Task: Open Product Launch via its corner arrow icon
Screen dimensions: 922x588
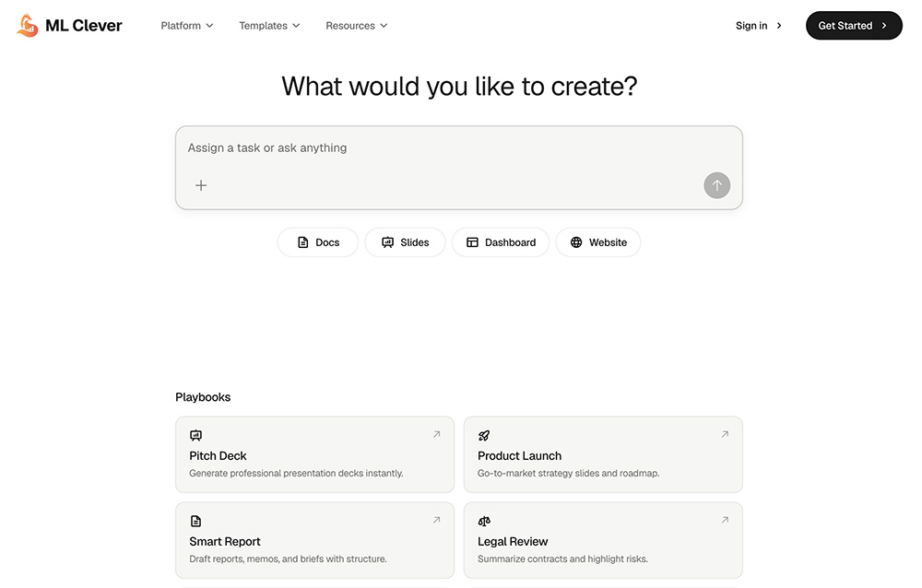Action: [x=725, y=434]
